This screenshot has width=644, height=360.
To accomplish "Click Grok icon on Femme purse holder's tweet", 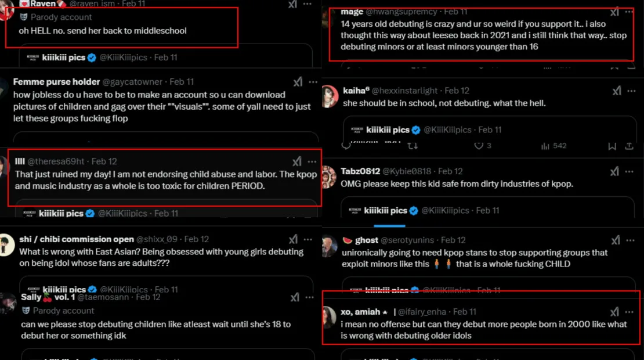I will 298,82.
